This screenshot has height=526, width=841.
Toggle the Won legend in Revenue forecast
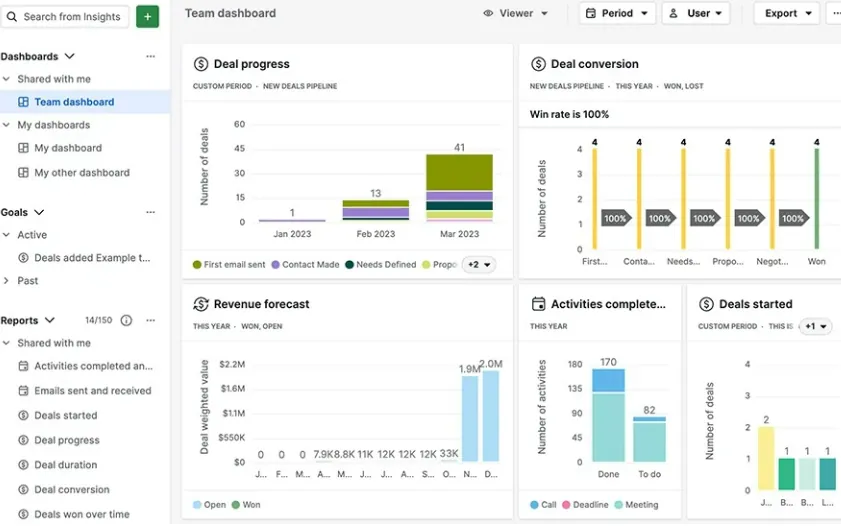click(x=246, y=505)
